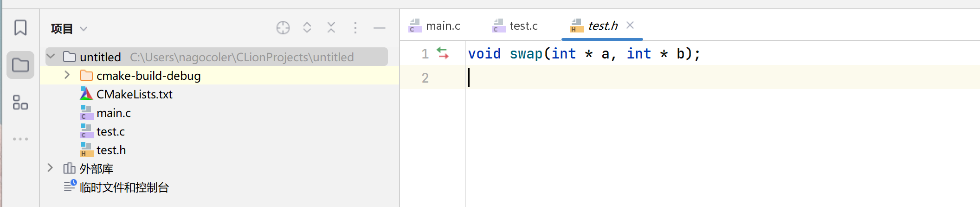Click the 外部库 library icon

coord(70,168)
